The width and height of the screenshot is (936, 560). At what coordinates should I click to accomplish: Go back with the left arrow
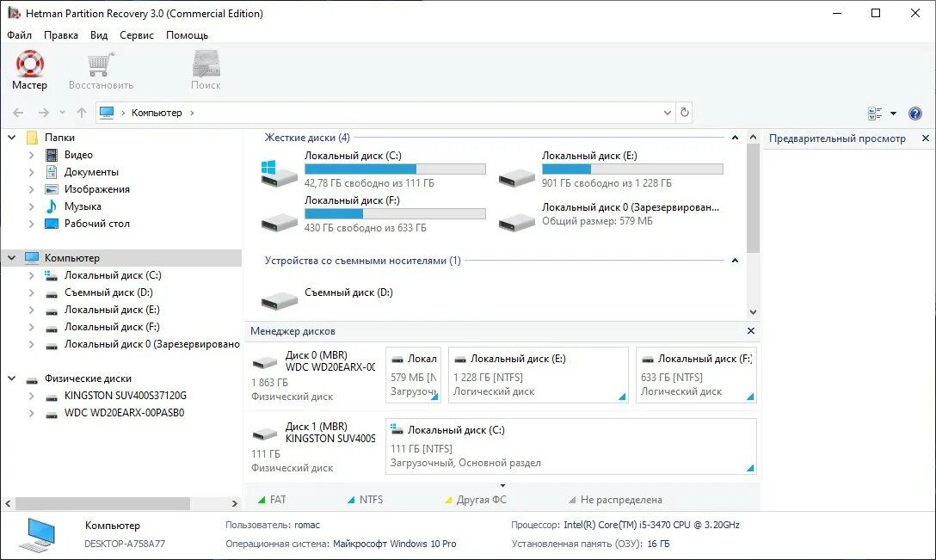point(19,113)
